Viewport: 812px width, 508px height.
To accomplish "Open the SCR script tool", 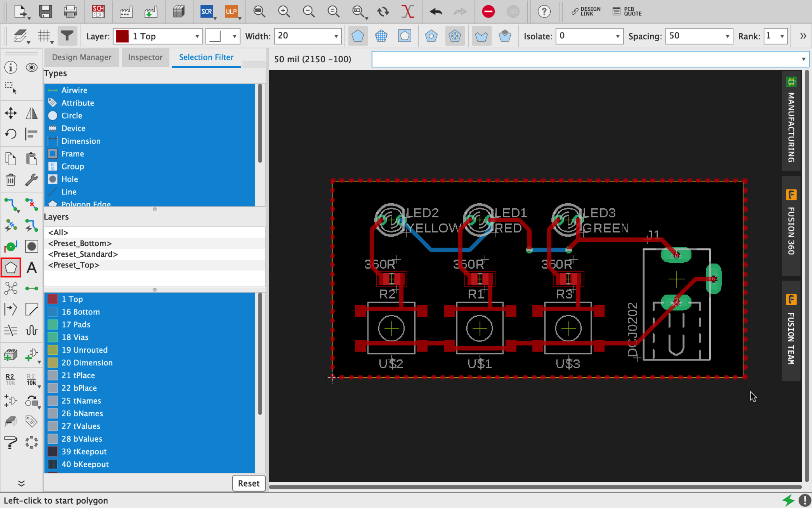I will pos(207,12).
